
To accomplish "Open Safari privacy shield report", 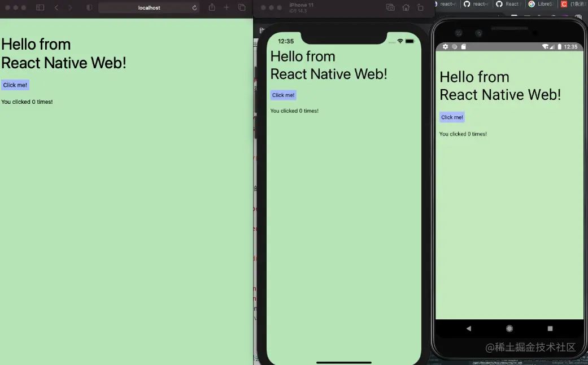I will 89,7.
